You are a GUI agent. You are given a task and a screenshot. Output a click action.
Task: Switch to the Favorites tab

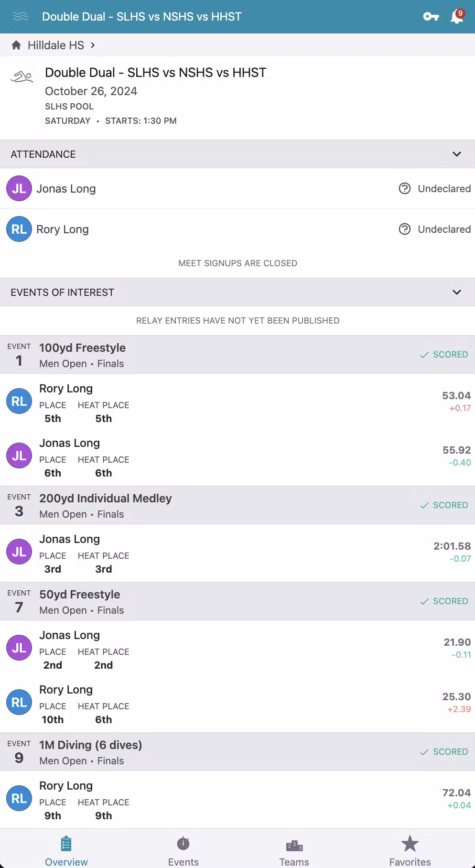tap(410, 851)
